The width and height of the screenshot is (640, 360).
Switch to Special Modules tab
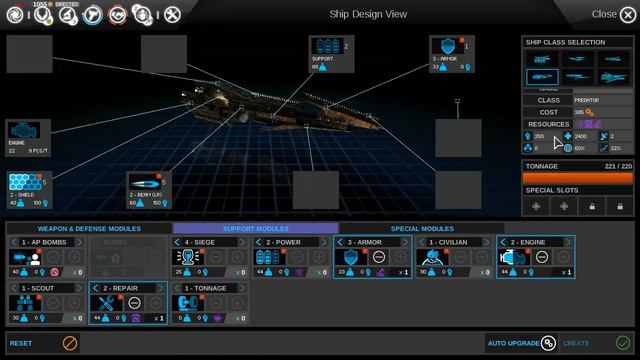[422, 229]
